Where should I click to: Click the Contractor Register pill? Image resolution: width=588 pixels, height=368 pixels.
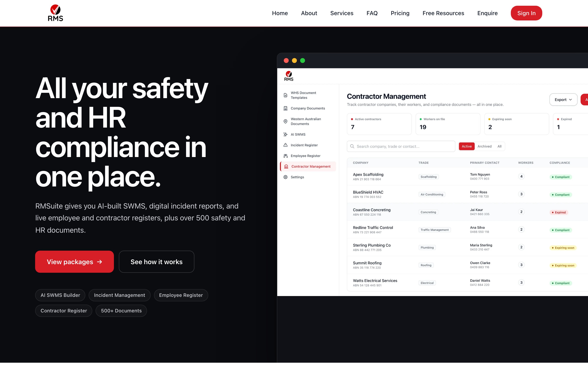tap(64, 311)
